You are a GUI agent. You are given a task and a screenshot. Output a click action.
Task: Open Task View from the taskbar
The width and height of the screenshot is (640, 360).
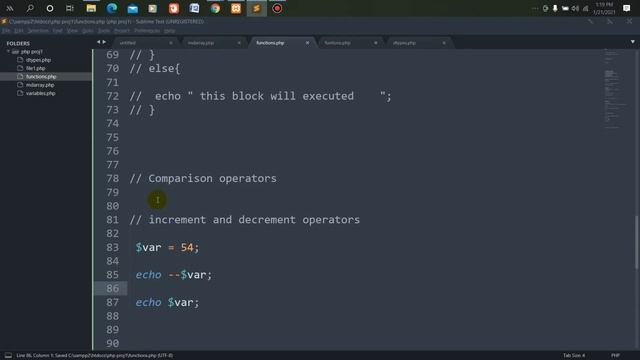[70, 8]
